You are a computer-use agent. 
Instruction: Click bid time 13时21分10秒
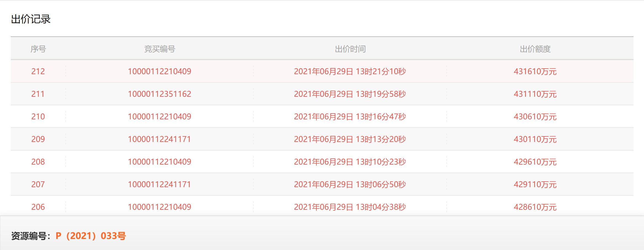pyautogui.click(x=350, y=71)
